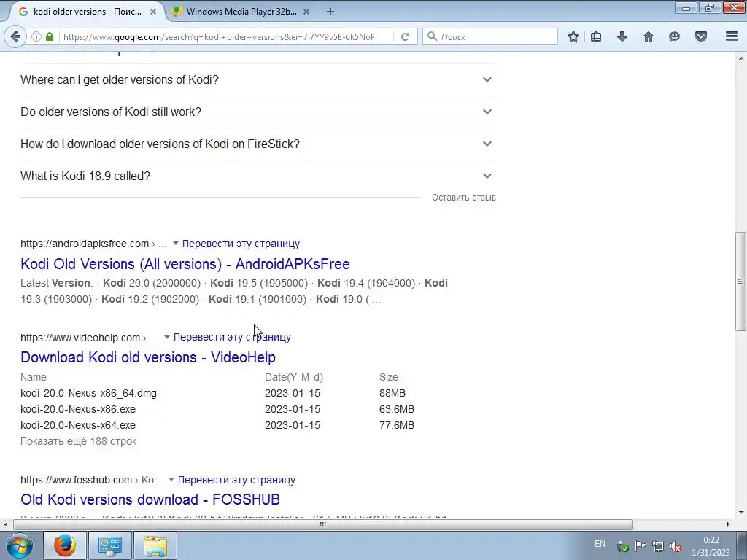Click 'Показать ещё 188 строк' link
This screenshot has height=560, width=747.
tap(79, 441)
